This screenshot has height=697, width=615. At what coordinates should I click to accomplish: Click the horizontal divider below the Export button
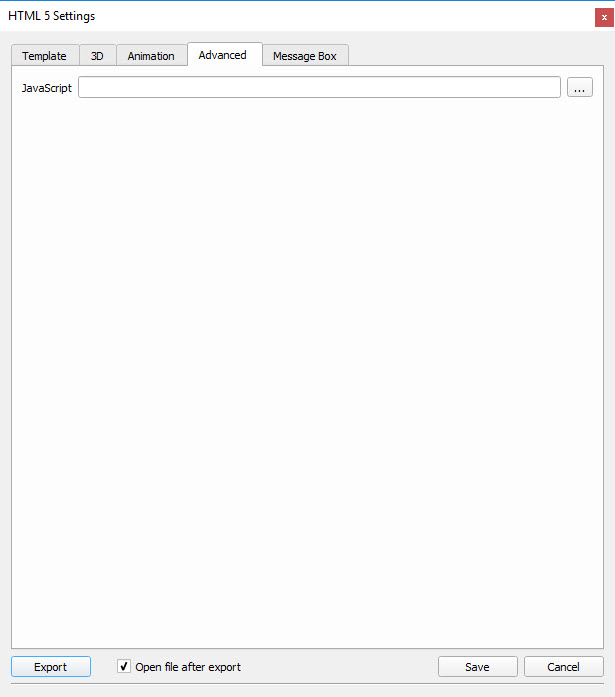307,684
